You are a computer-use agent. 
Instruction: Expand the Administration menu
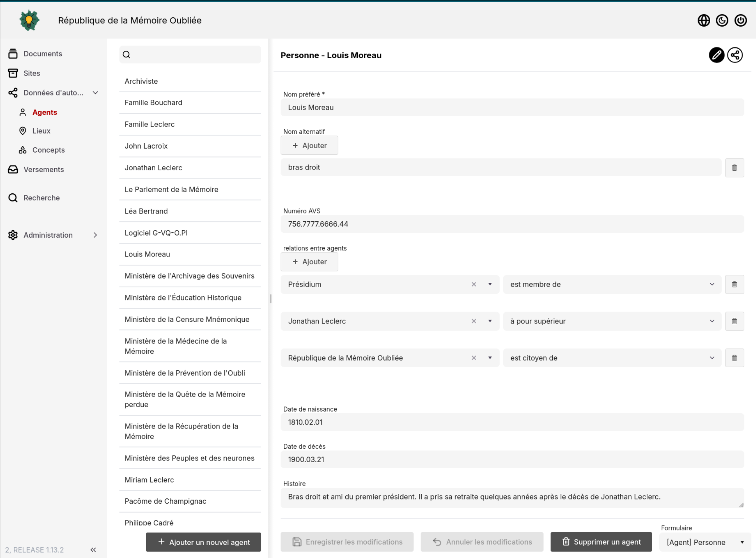[x=95, y=235]
